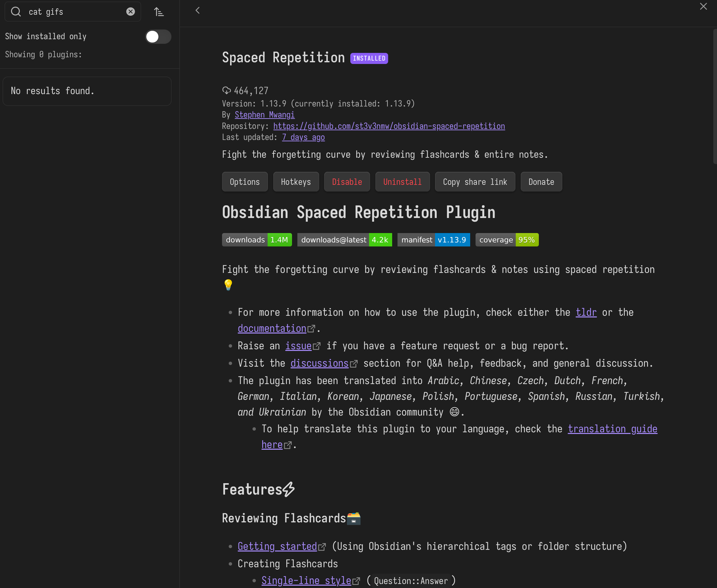This screenshot has height=588, width=717.
Task: Click the INSTALLED status badge
Action: tap(369, 58)
